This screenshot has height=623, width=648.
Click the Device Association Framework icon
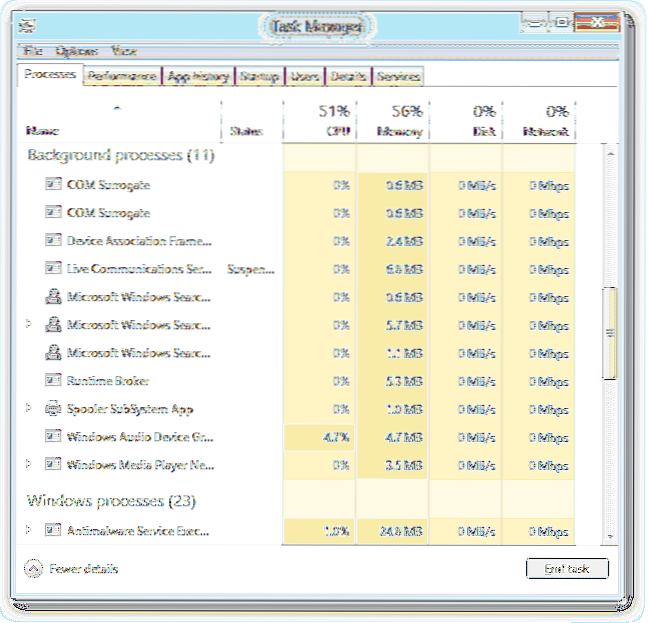[x=54, y=241]
